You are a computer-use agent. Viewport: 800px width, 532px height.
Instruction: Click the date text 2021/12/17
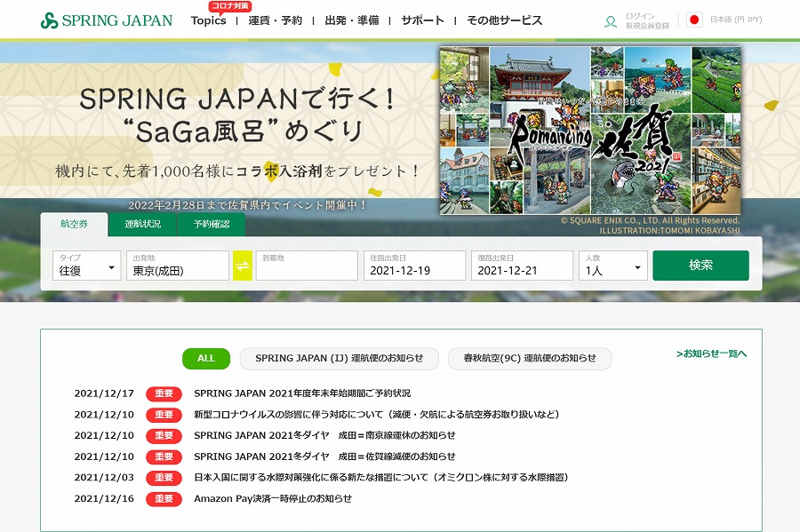[104, 393]
